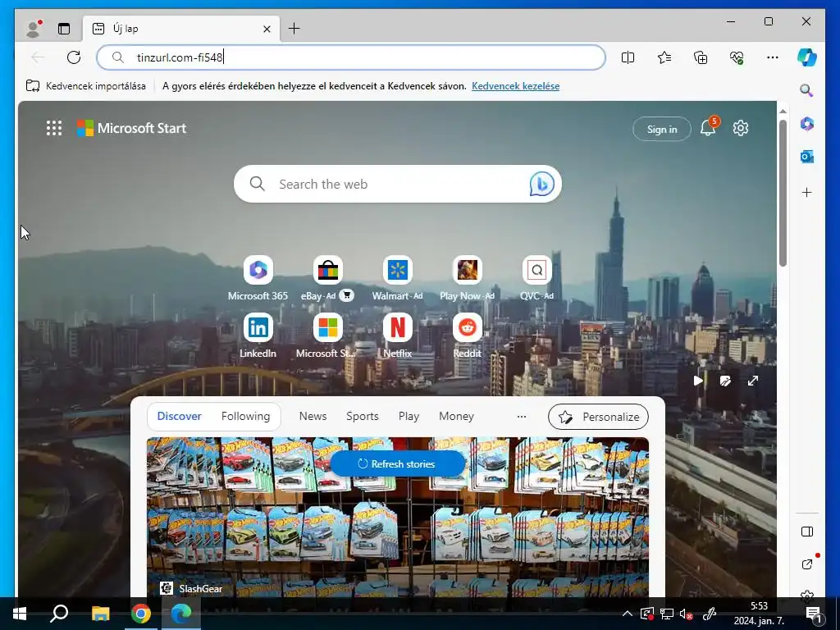Launch Google Chrome from taskbar
The height and width of the screenshot is (630, 840).
pyautogui.click(x=141, y=614)
